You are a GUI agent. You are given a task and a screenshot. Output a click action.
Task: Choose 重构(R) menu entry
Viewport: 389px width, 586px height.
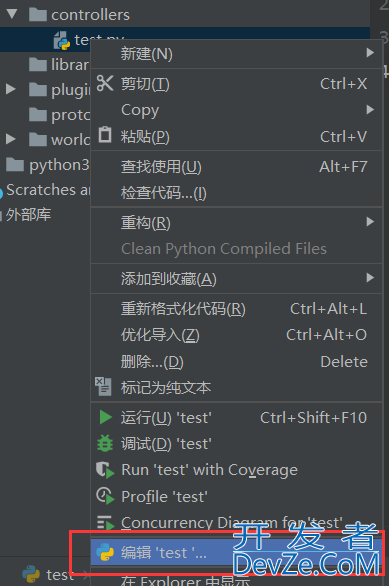(x=237, y=223)
